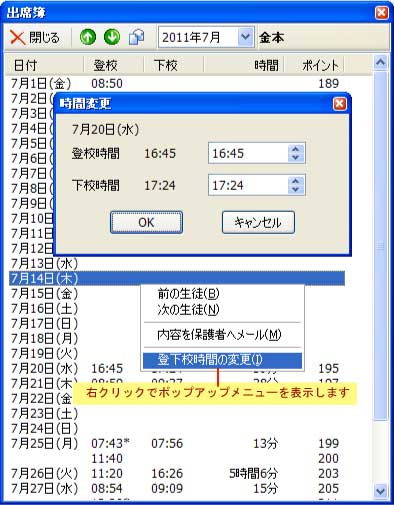The width and height of the screenshot is (394, 505).
Task: Confirm the time change with OK
Action: [146, 222]
